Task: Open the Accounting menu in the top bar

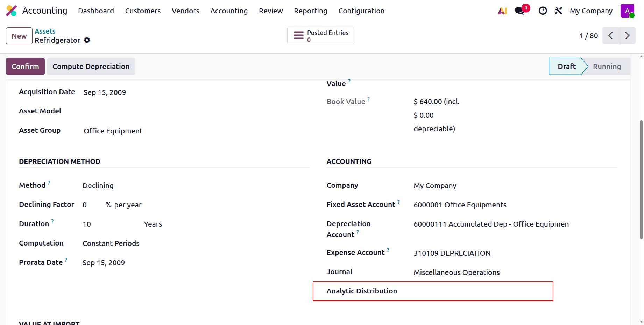Action: click(229, 11)
